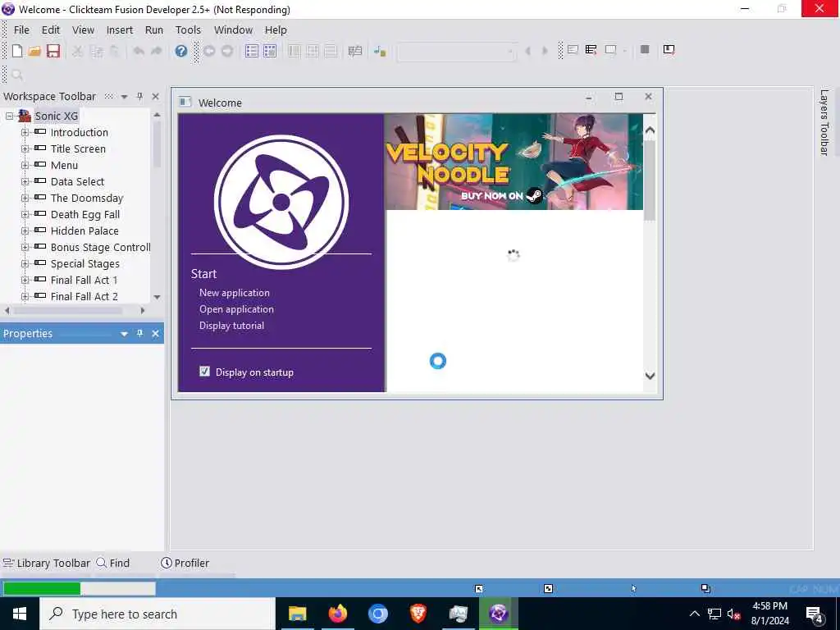Expand the Menu frame node
The height and width of the screenshot is (630, 840).
coord(25,165)
